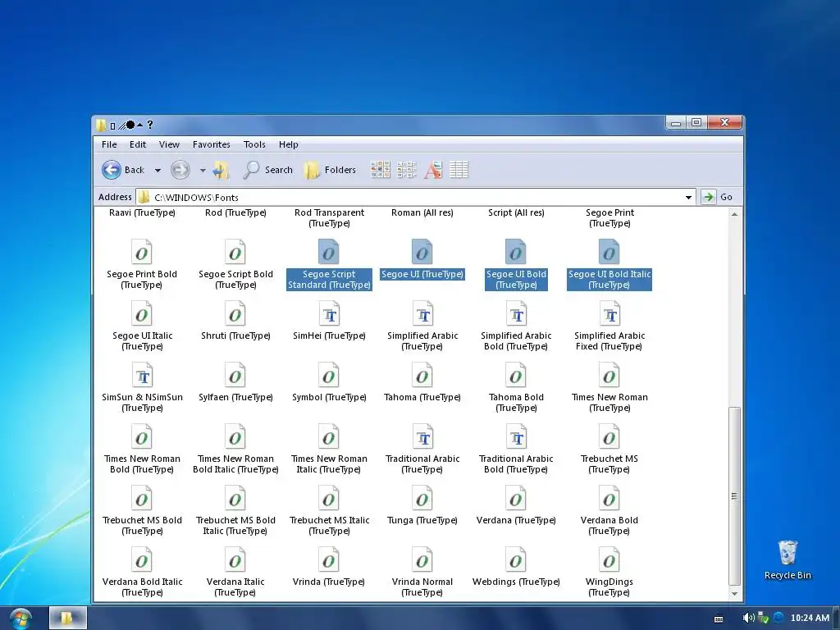
Task: Expand the Address bar dropdown
Action: point(688,197)
